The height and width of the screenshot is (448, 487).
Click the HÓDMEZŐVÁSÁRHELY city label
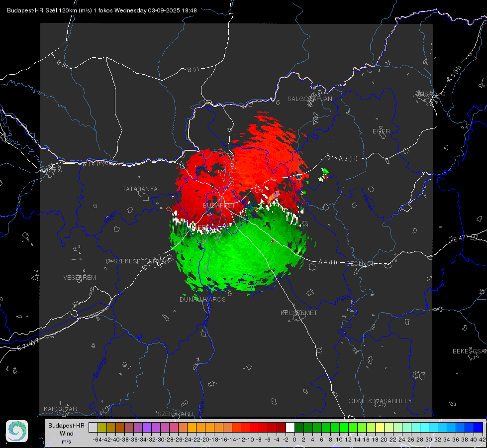[x=378, y=401]
